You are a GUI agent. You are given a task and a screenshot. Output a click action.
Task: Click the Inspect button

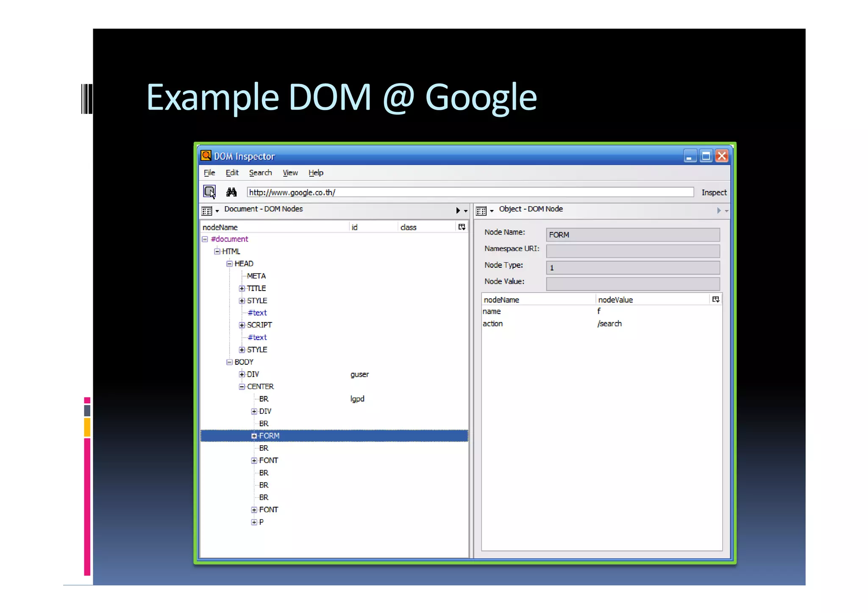coord(714,192)
